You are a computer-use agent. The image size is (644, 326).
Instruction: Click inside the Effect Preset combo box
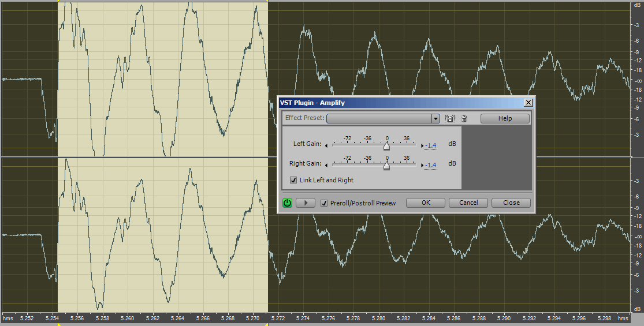point(379,119)
